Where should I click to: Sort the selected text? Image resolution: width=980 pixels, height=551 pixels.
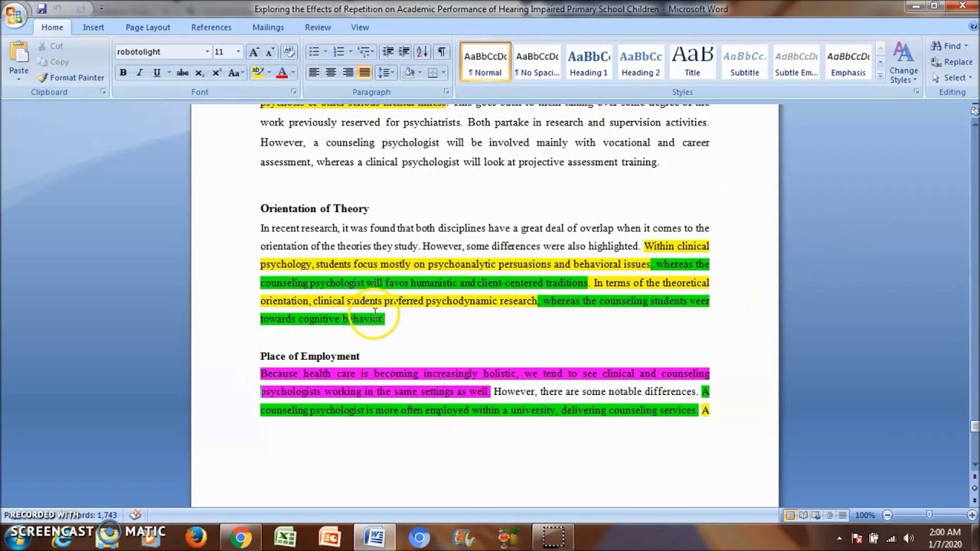(423, 52)
